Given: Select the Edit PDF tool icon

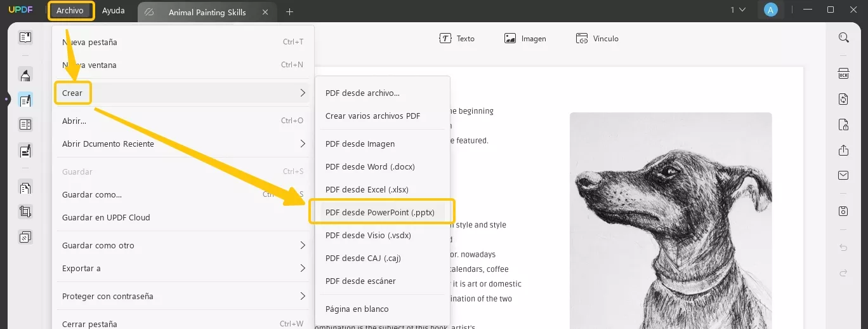Looking at the screenshot, I should (25, 100).
